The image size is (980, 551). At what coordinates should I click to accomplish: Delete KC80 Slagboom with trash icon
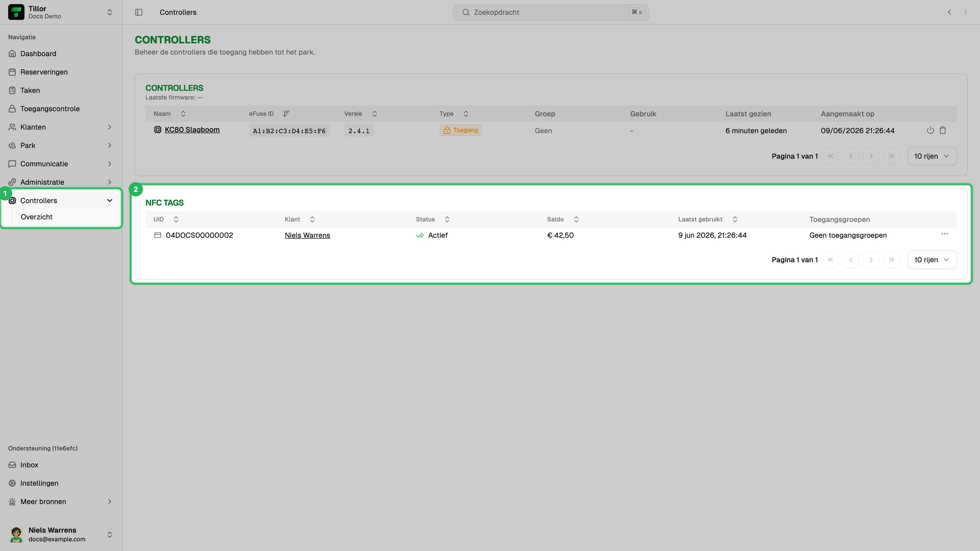coord(943,130)
